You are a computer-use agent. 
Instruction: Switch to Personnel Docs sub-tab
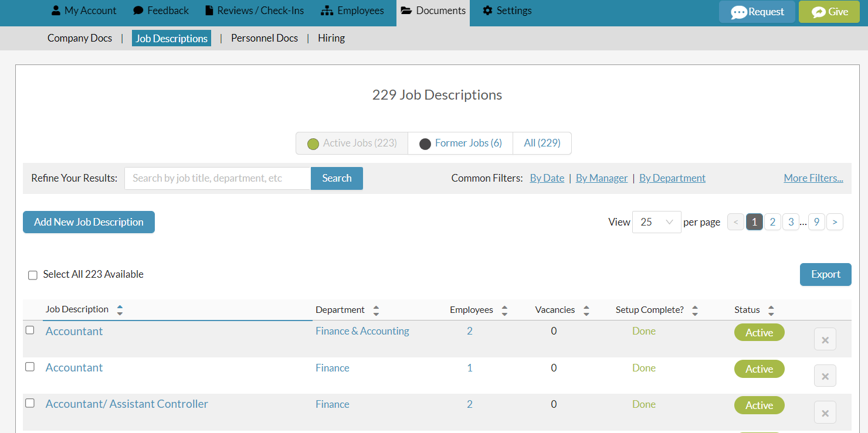coord(265,38)
